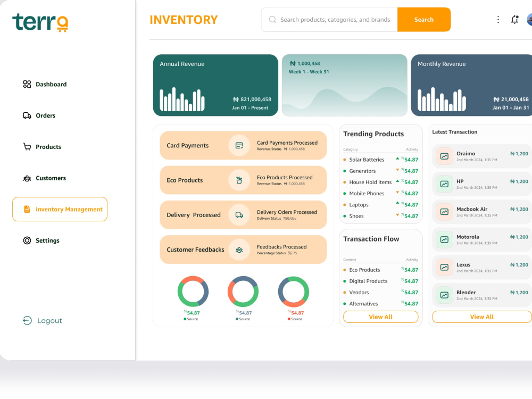Click the Motorola transaction chart icon

point(444,239)
